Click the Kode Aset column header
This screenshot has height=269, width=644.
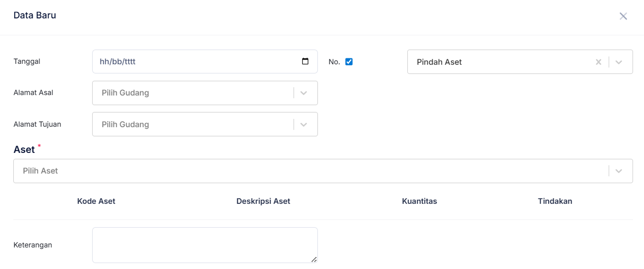[96, 201]
